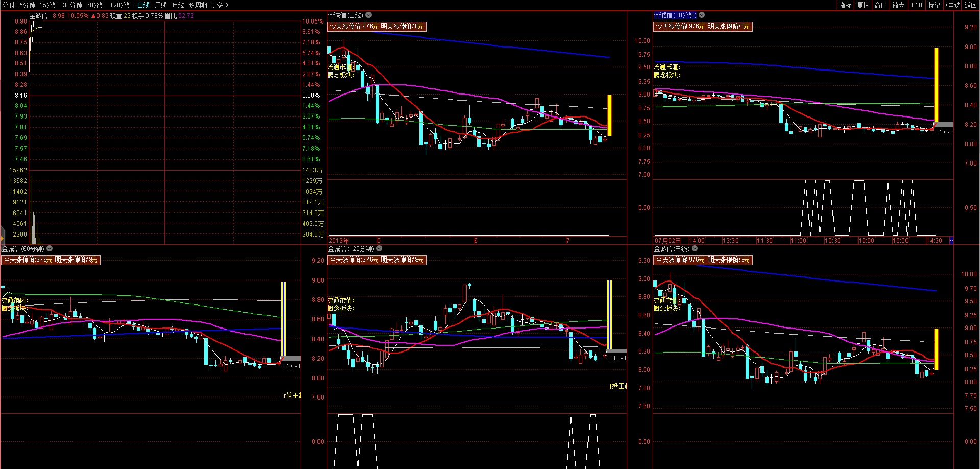Image resolution: width=980 pixels, height=469 pixels.
Task: Open the 多周期 multi-period view
Action: pyautogui.click(x=198, y=5)
